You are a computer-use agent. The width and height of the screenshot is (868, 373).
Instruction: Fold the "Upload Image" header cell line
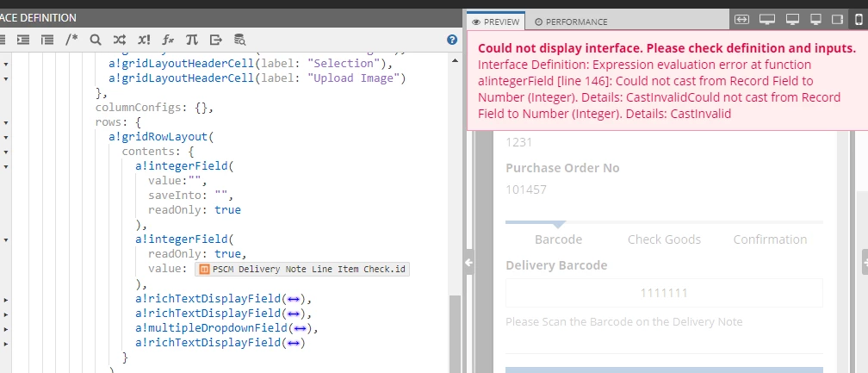[x=6, y=78]
